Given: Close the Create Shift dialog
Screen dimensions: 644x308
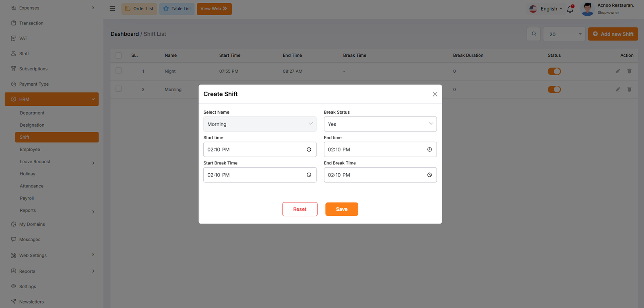Looking at the screenshot, I should point(435,94).
